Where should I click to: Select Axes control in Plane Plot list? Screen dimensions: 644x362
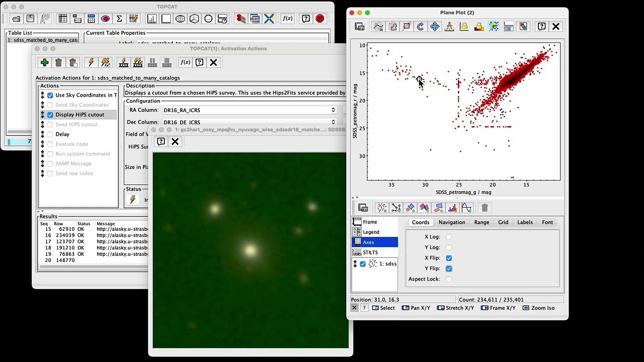pyautogui.click(x=374, y=242)
